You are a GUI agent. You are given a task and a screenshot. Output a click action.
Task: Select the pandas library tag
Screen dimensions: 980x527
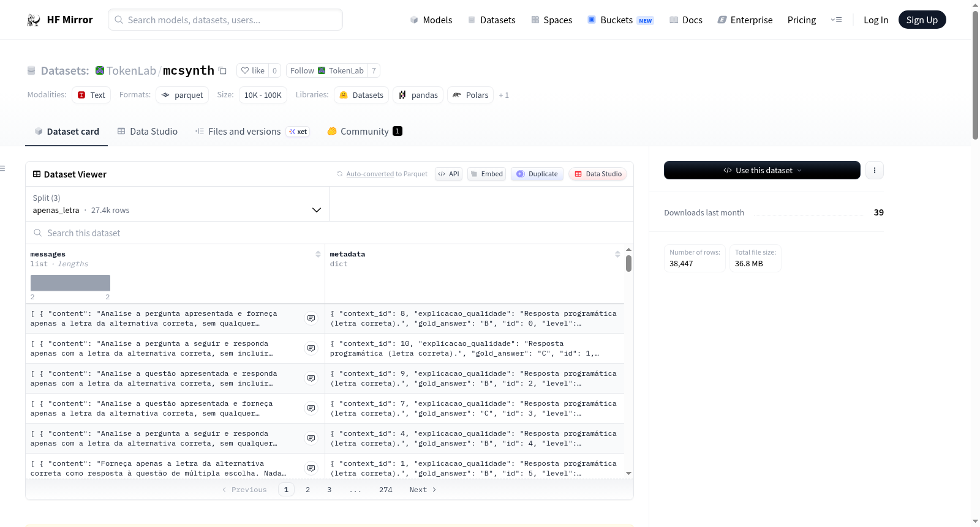pos(418,95)
